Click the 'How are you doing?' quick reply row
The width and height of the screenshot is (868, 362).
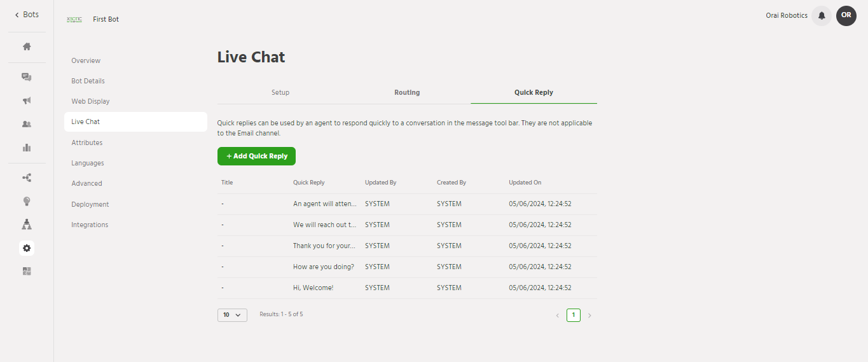click(x=324, y=267)
